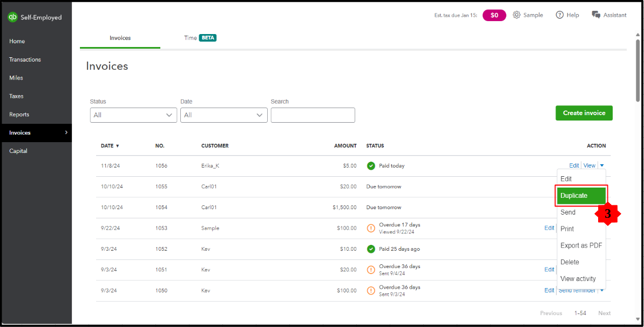
Task: Click the green paid checkmark for invoice 1056
Action: pos(371,166)
